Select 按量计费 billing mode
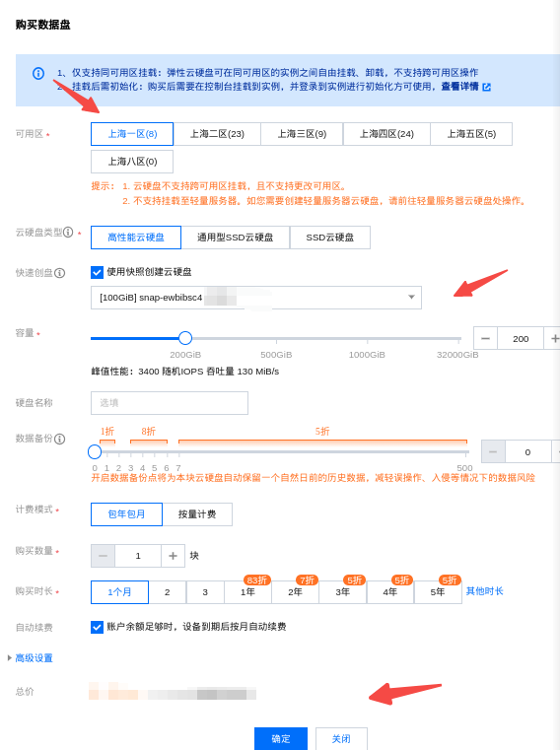Screen dimensions: 560x750 [197, 514]
